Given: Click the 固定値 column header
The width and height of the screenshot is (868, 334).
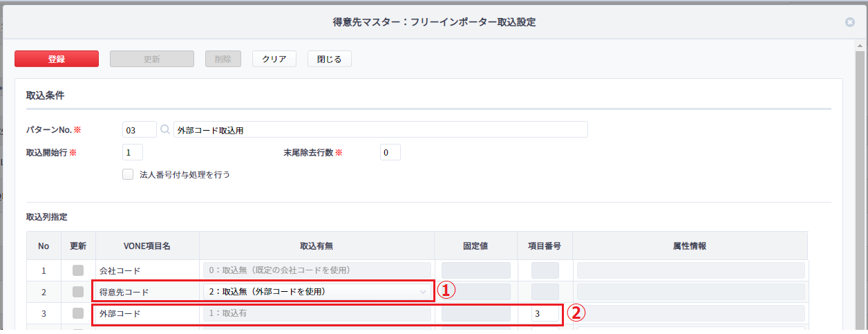Looking at the screenshot, I should tap(476, 245).
